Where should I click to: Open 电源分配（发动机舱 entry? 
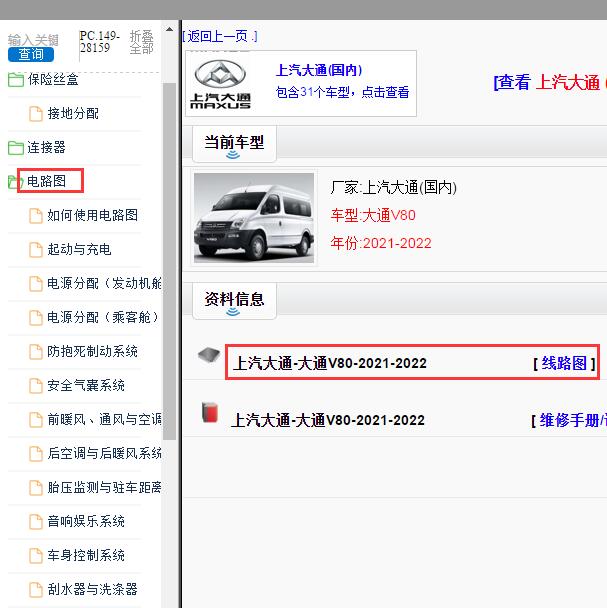click(104, 283)
